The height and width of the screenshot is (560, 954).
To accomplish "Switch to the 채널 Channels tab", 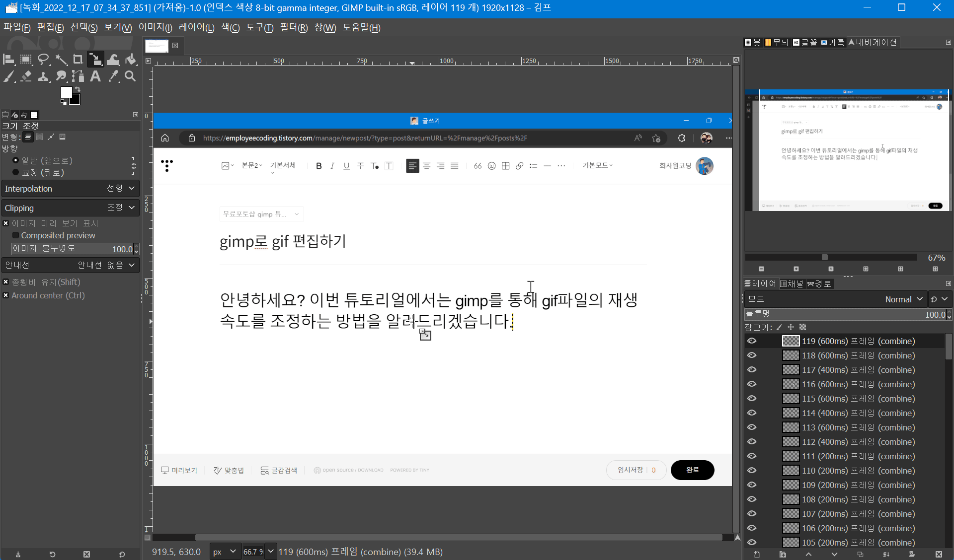I will pos(792,283).
